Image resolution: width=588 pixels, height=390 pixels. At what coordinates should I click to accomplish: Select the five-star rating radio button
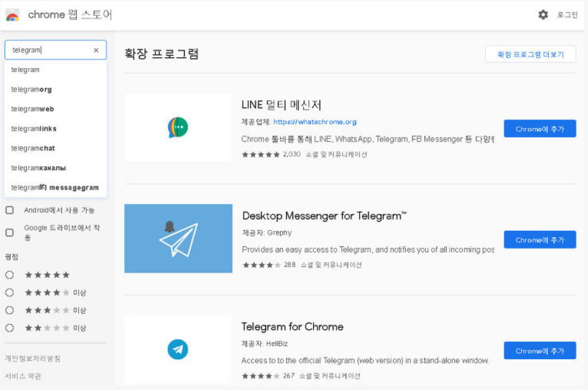point(10,275)
